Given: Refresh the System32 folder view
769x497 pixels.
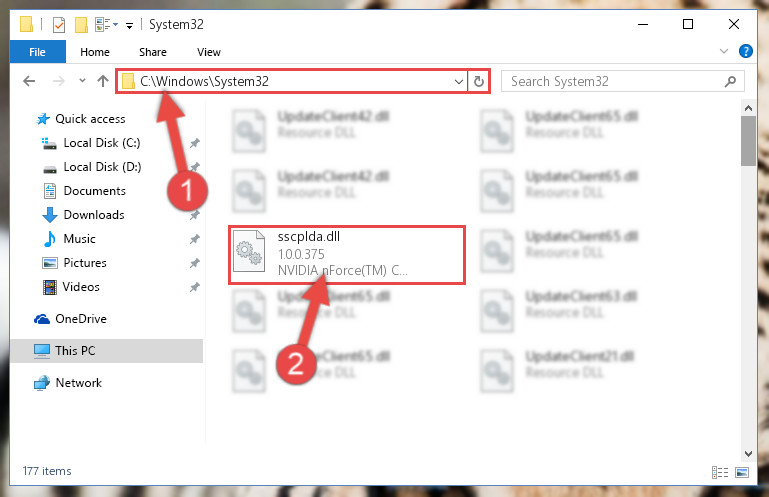Looking at the screenshot, I should [x=479, y=81].
